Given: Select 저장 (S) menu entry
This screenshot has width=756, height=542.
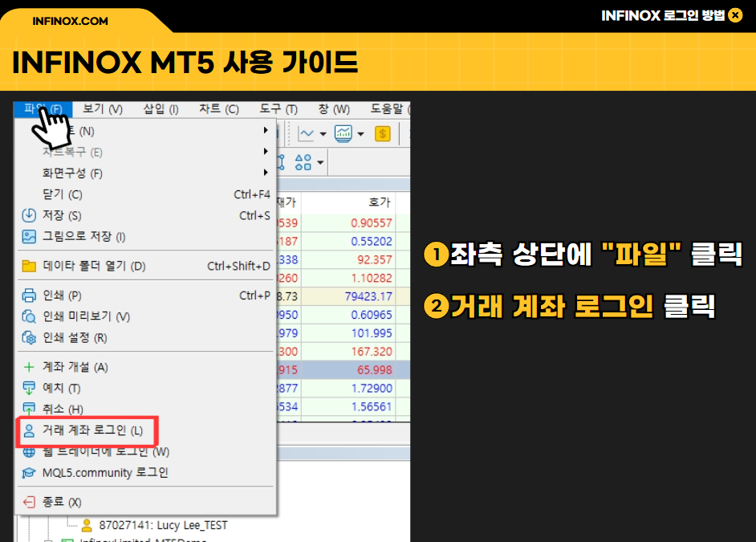Looking at the screenshot, I should pos(145,215).
